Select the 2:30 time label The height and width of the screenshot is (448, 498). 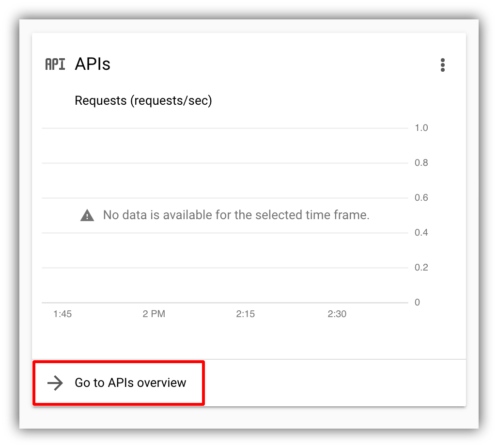click(337, 314)
